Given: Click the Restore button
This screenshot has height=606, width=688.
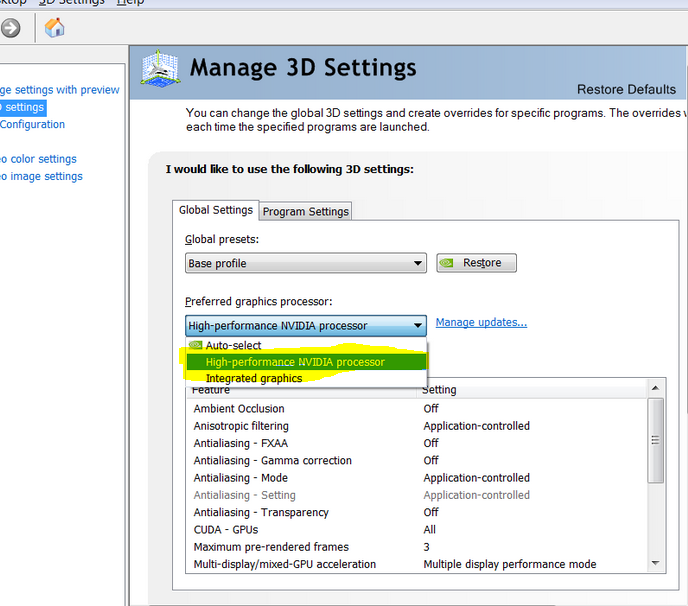Looking at the screenshot, I should point(477,263).
